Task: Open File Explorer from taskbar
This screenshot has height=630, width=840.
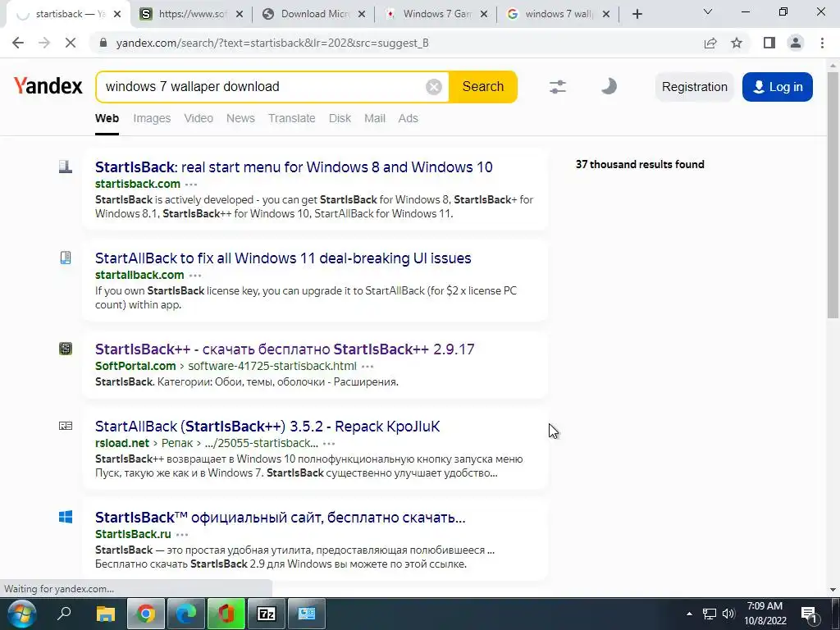Action: coord(106,614)
